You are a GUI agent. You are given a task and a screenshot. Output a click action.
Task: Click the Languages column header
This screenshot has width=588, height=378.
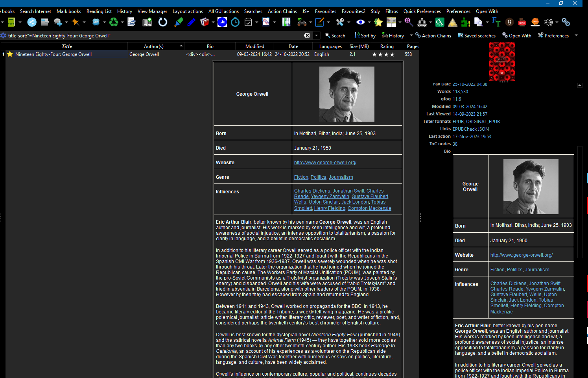[330, 46]
